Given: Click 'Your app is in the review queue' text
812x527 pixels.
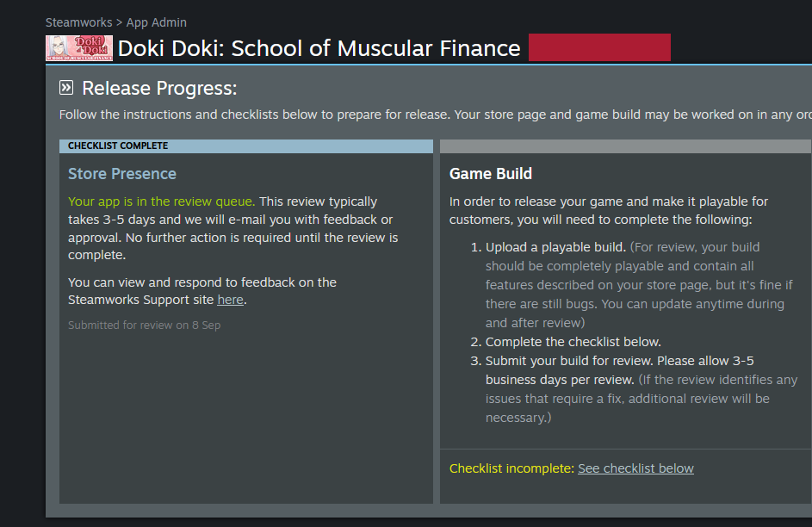Looking at the screenshot, I should [162, 201].
